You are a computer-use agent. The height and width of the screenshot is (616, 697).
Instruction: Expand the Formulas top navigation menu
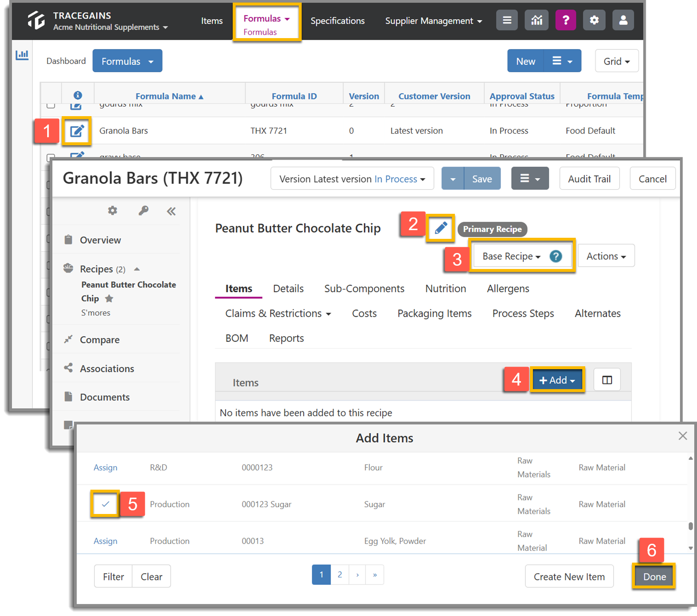pyautogui.click(x=266, y=19)
